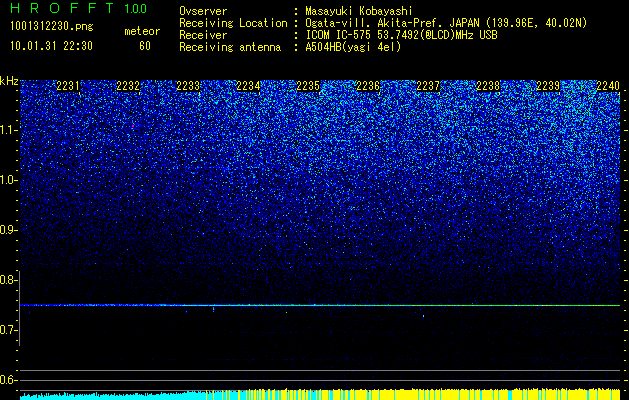Click the red dot in the spectrogram
Image resolution: width=629 pixels, height=400 pixels.
click(x=133, y=126)
